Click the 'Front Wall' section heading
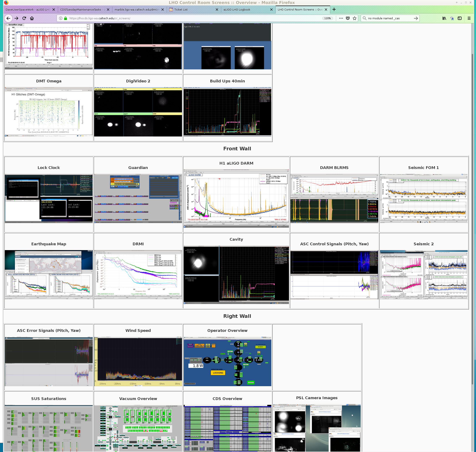 237,149
